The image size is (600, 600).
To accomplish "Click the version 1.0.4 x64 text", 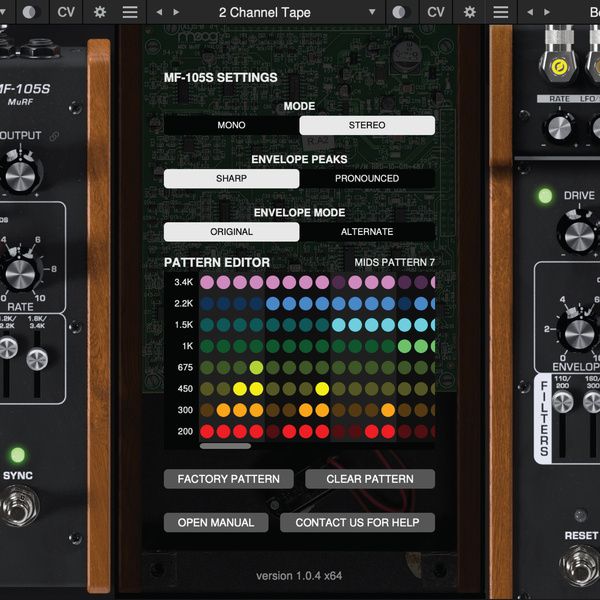I will [299, 576].
